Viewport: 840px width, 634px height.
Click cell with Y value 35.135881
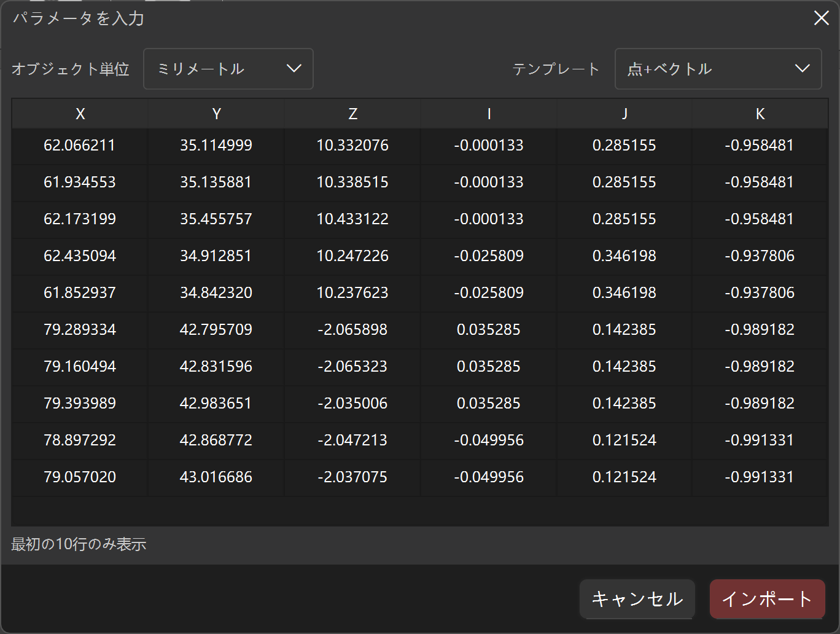coord(216,182)
